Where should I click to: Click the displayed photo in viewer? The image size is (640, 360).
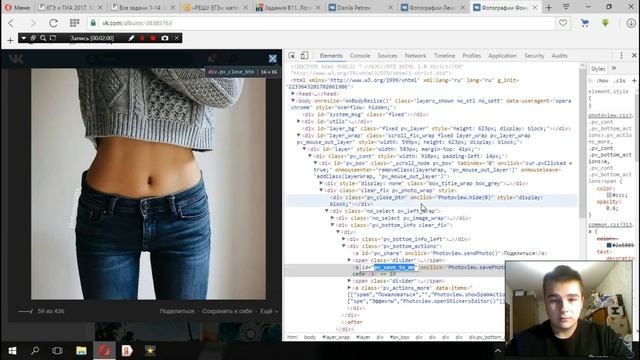click(148, 184)
